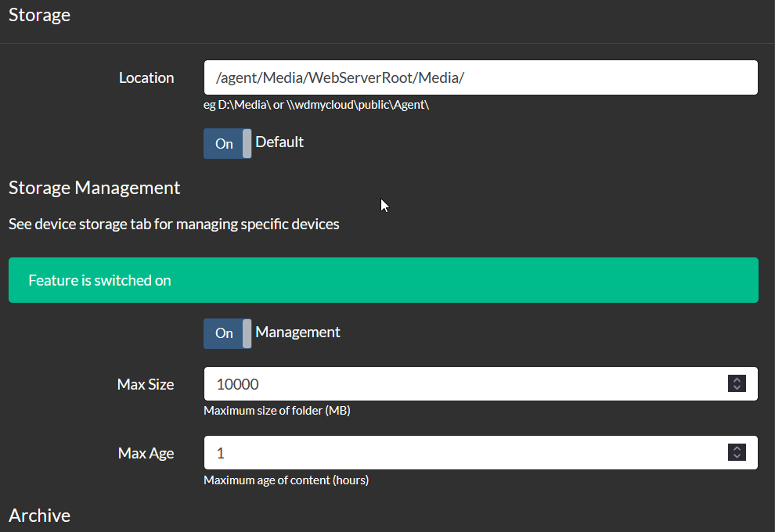775x532 pixels.
Task: Toggle the Default storage switch
Action: [x=227, y=144]
